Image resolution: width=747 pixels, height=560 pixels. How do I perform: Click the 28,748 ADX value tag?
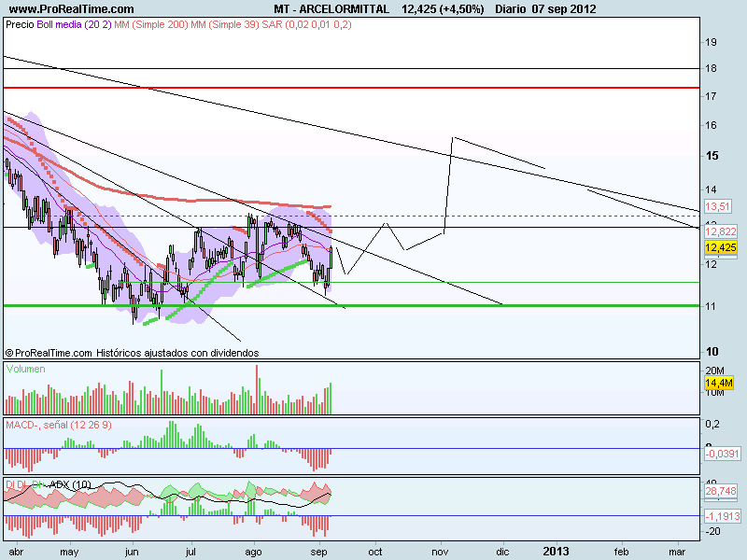pyautogui.click(x=720, y=491)
